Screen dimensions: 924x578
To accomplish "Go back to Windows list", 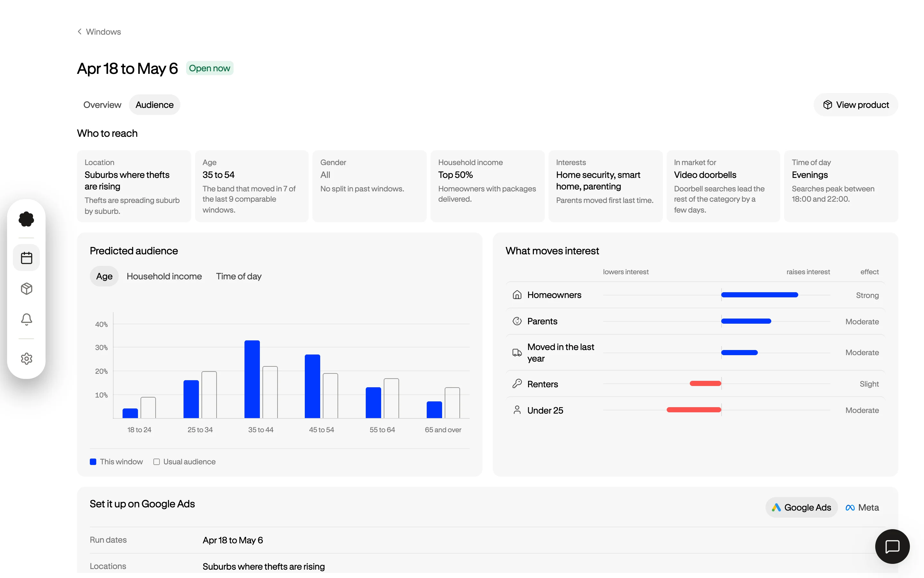I will click(x=99, y=32).
